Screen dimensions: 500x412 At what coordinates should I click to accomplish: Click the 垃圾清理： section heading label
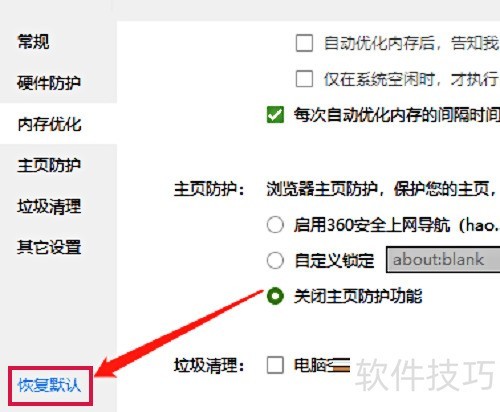(x=210, y=365)
